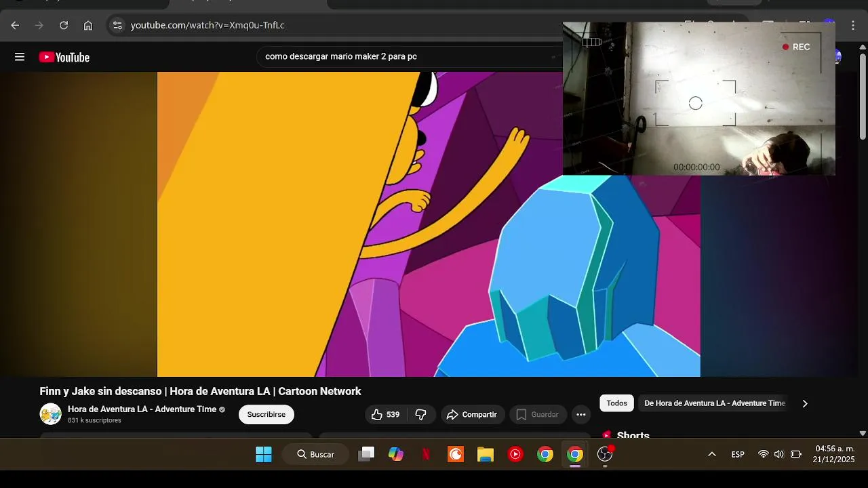Launch Copilot from taskbar

click(396, 454)
